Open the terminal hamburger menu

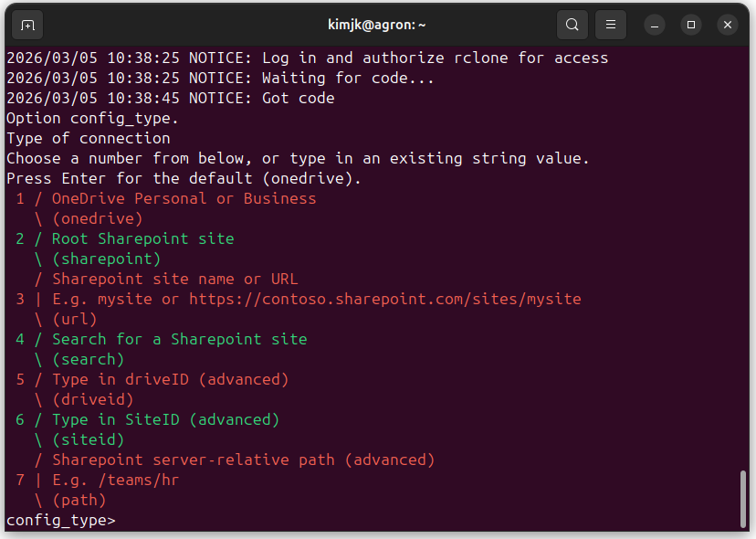[611, 25]
